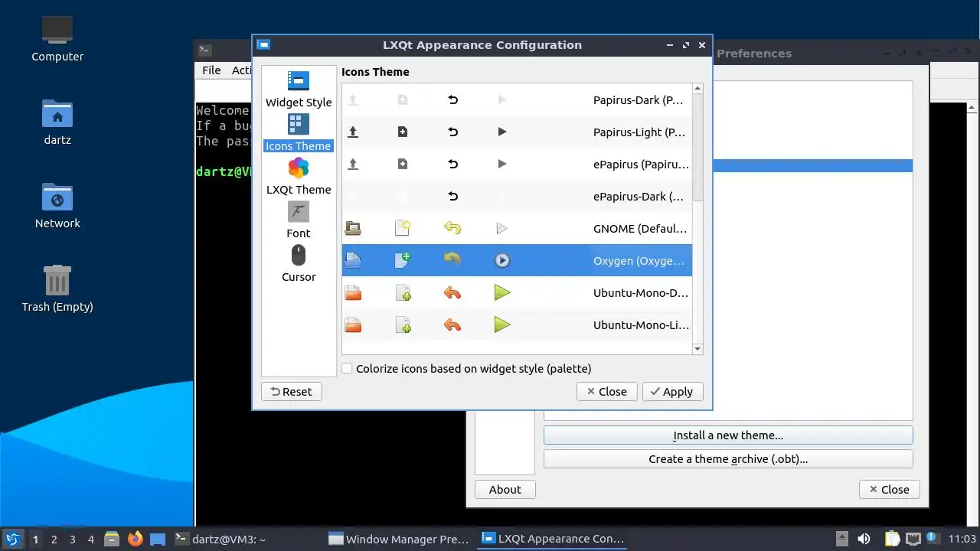Close the Window Manager Preferences dialog

pyautogui.click(x=890, y=490)
